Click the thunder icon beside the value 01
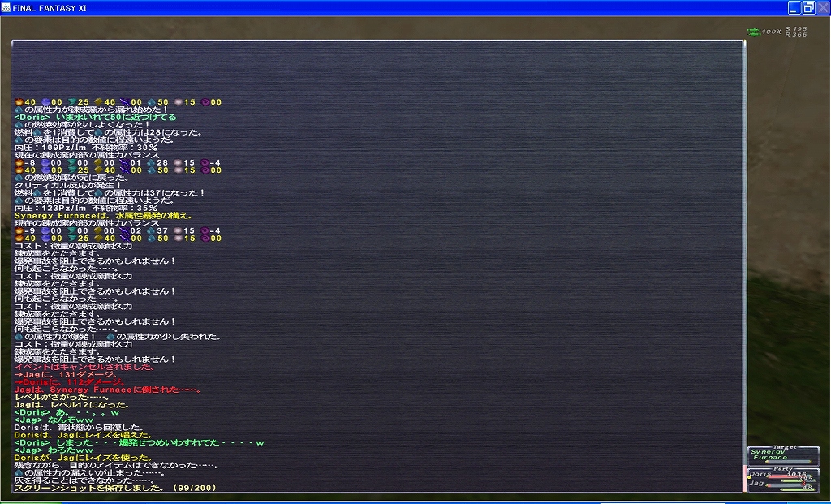 (124, 162)
